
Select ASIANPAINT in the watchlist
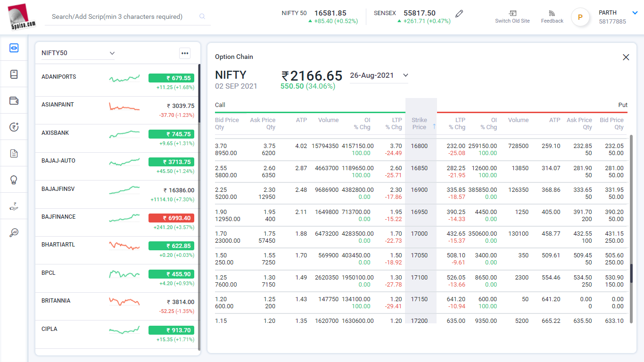click(58, 105)
